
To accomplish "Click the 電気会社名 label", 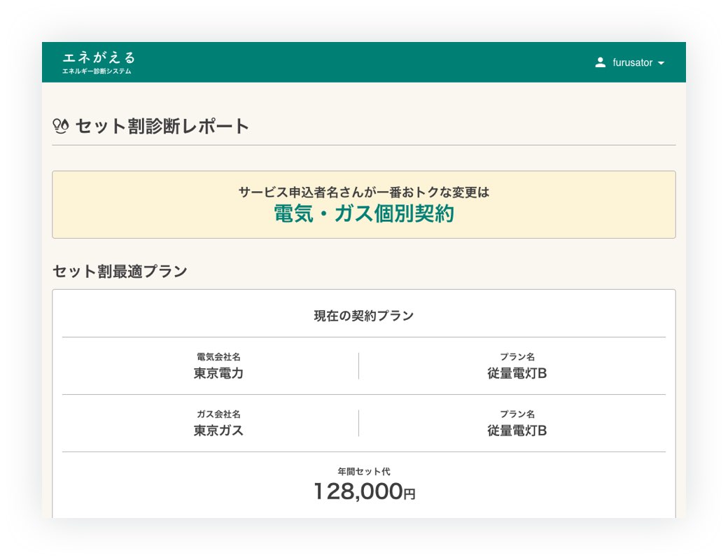I will (218, 356).
